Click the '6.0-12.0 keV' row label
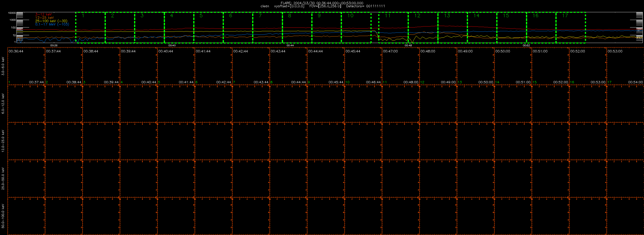 tap(3, 103)
